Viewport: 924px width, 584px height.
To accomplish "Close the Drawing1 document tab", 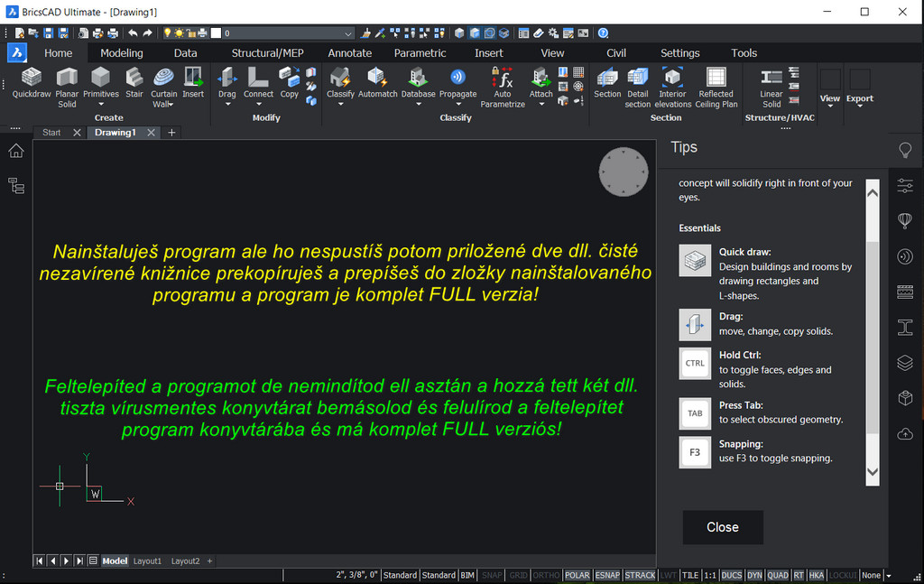I will tap(151, 133).
